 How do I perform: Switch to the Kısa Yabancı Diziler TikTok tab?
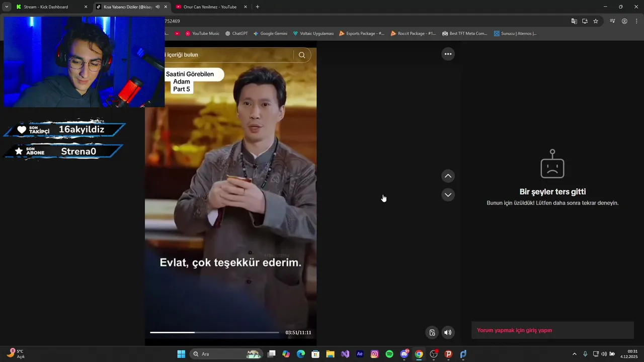127,7
